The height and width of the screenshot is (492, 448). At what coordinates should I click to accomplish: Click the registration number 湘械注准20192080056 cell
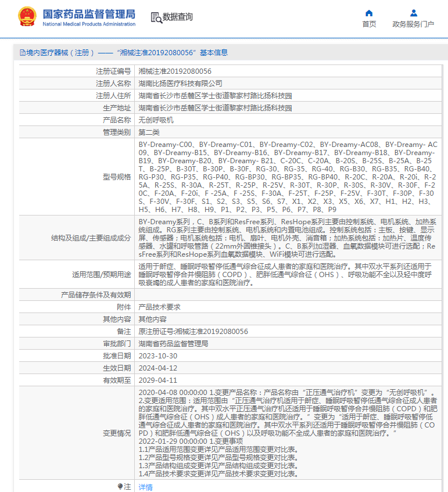(x=175, y=71)
